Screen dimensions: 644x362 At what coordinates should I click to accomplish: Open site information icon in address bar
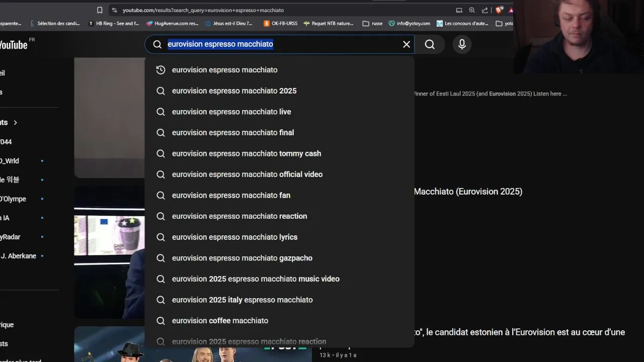click(x=115, y=10)
